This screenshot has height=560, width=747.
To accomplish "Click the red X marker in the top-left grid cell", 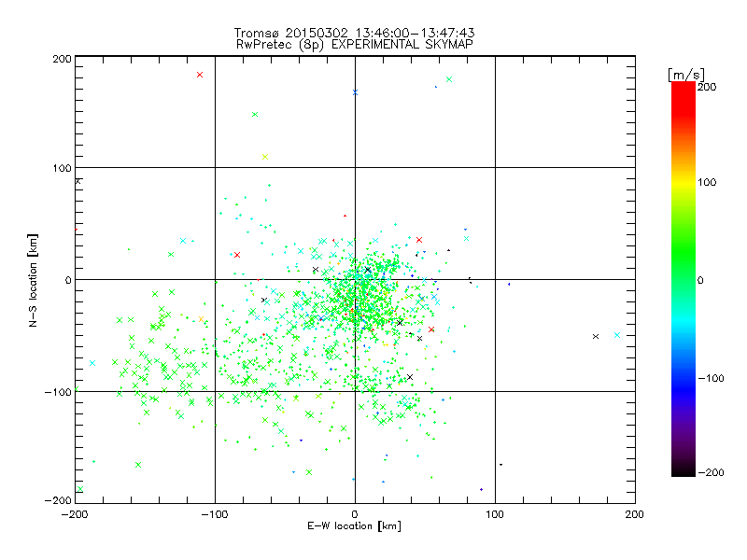I will click(200, 75).
